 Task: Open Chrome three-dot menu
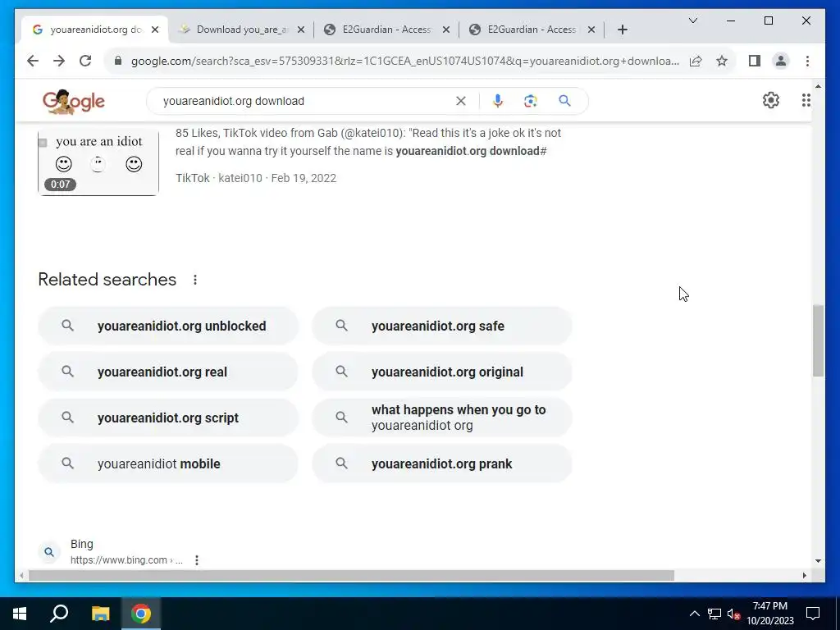pos(807,61)
